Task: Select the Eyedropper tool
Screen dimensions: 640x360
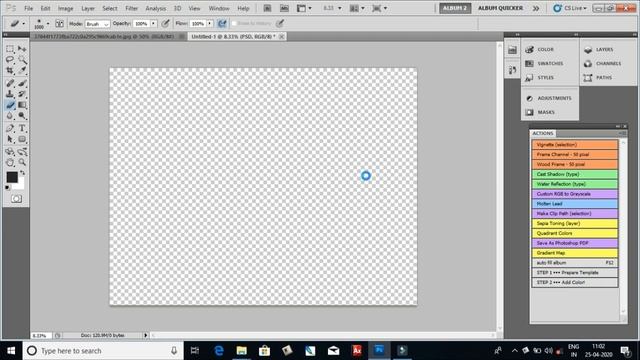Action: 22,70
